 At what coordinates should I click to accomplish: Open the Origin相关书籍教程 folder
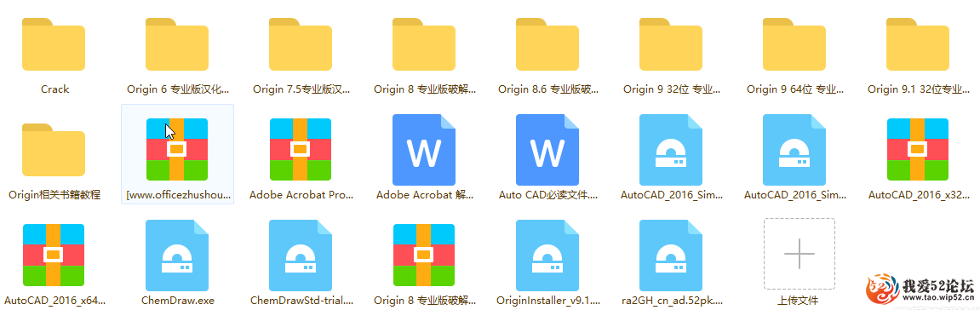click(x=54, y=150)
